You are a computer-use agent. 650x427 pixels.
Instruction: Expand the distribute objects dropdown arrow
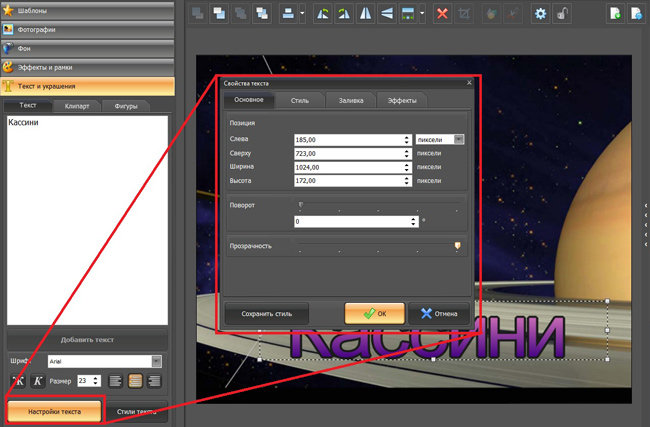point(422,14)
